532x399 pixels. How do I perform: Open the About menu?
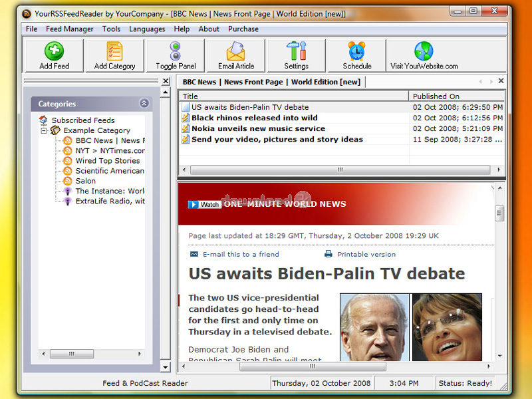(x=209, y=29)
